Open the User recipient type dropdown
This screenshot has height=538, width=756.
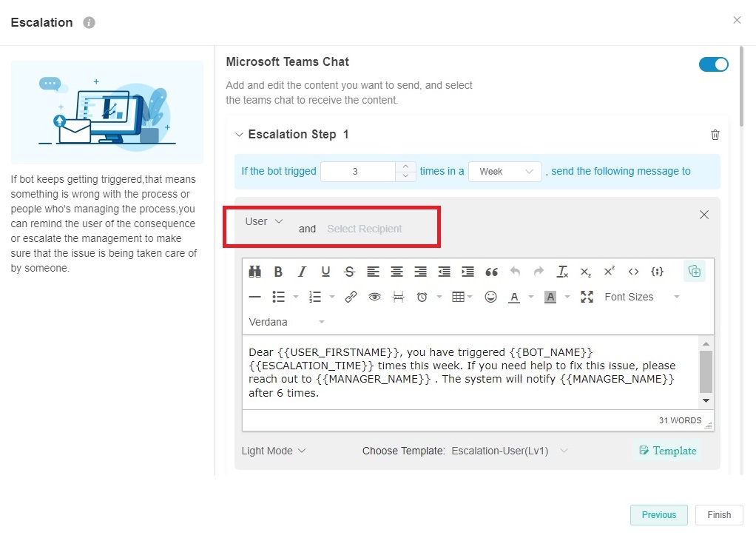click(264, 221)
